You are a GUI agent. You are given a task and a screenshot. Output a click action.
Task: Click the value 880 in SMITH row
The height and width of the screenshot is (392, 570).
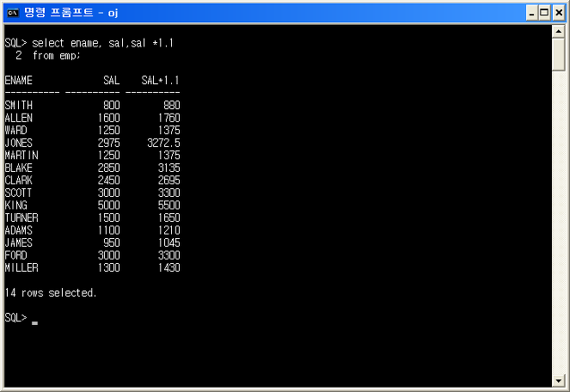(172, 105)
